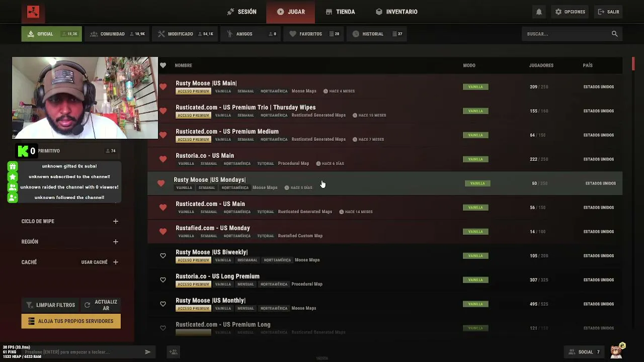Screen dimensions: 644x362
Task: Click the favorites header heart icon
Action: (163, 65)
